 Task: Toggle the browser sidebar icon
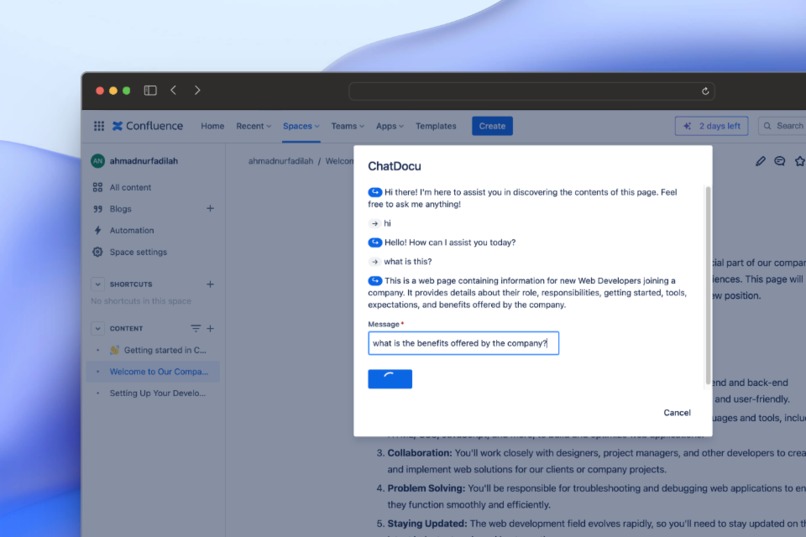pyautogui.click(x=150, y=90)
